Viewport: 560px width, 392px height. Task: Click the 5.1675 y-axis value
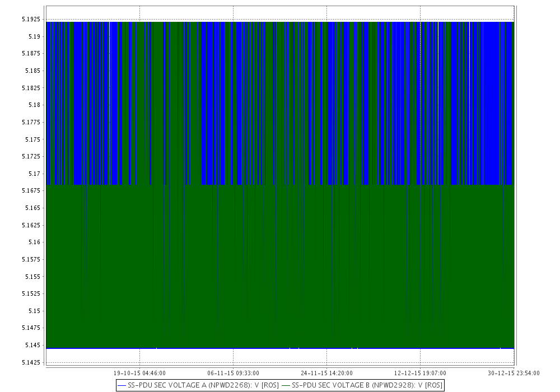pyautogui.click(x=31, y=190)
